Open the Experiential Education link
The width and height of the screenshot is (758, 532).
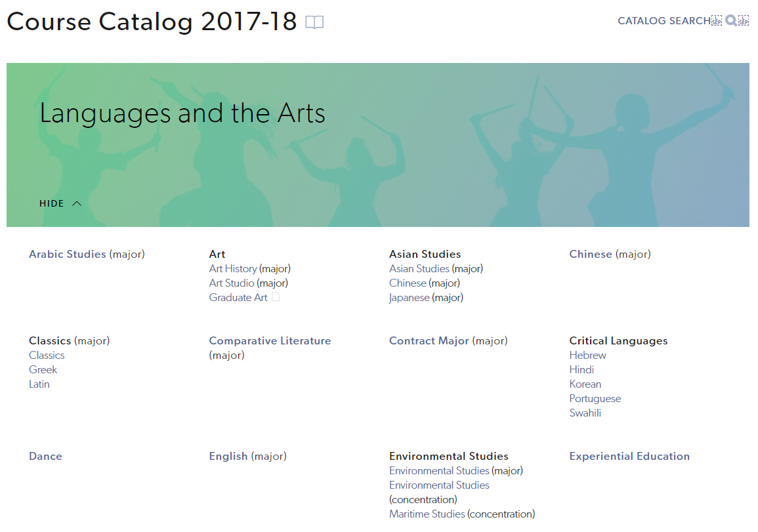tap(629, 456)
